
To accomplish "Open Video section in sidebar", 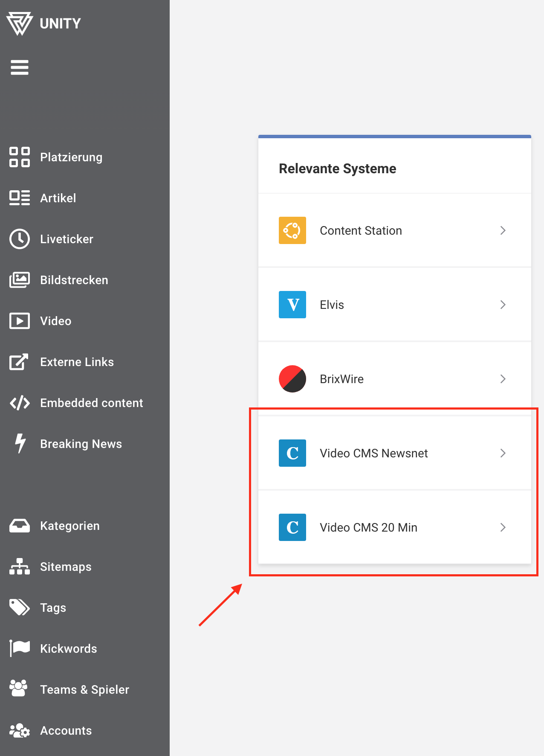I will (x=55, y=321).
